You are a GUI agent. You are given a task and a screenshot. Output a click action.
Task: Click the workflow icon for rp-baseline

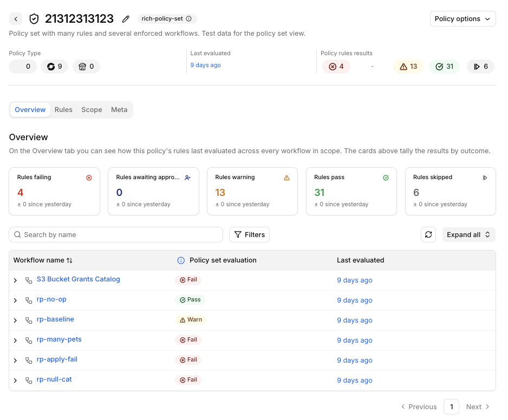point(29,320)
